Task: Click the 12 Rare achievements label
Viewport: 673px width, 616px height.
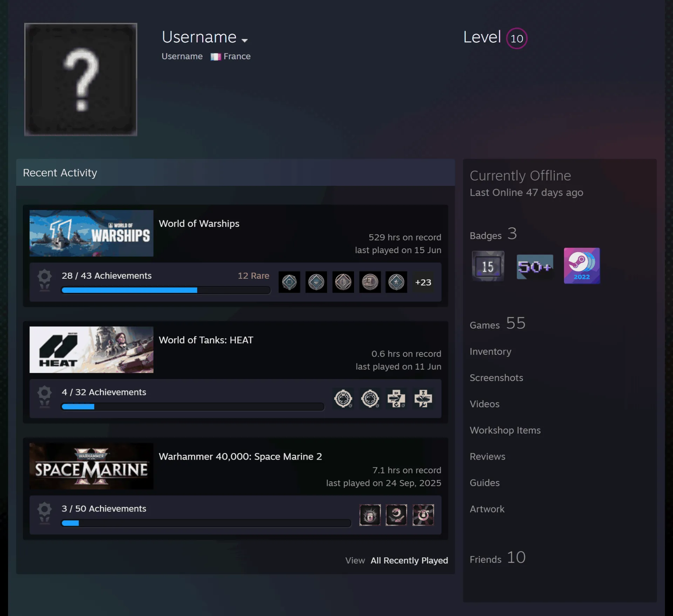Action: 253,276
